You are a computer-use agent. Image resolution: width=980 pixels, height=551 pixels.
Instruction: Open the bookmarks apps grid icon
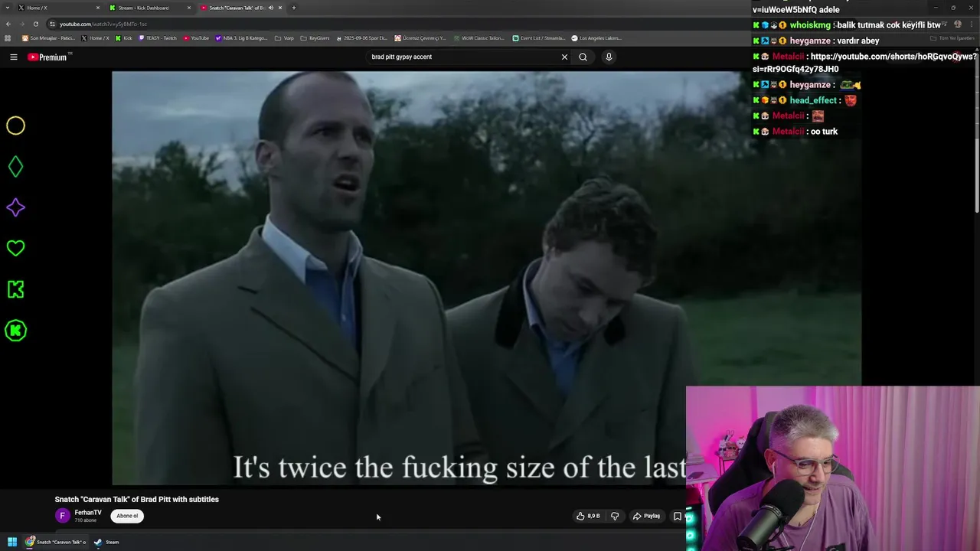[x=8, y=37]
